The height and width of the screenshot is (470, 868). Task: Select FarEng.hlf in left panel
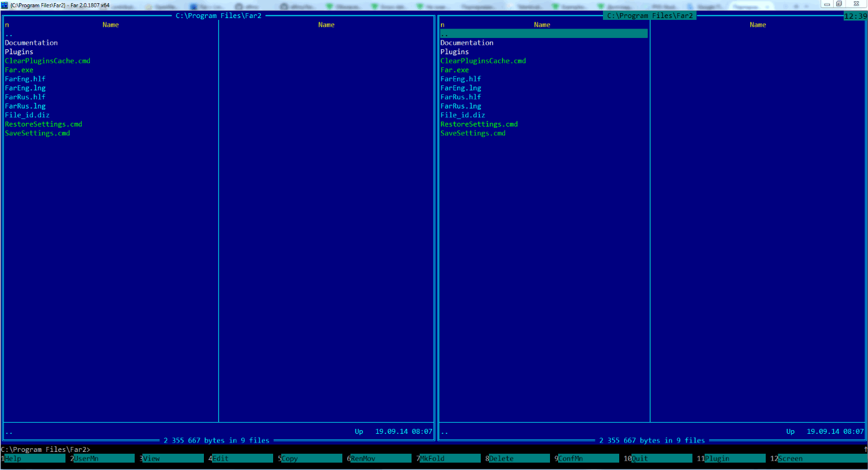[x=25, y=79]
